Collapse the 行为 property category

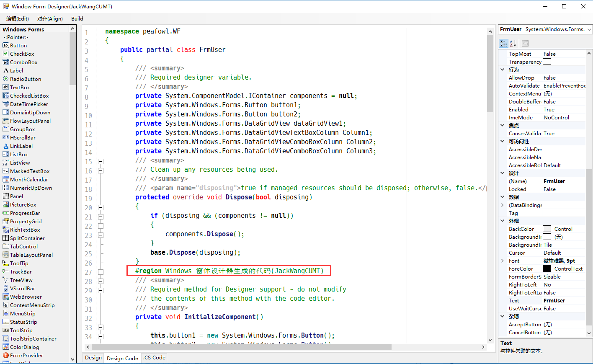[503, 70]
